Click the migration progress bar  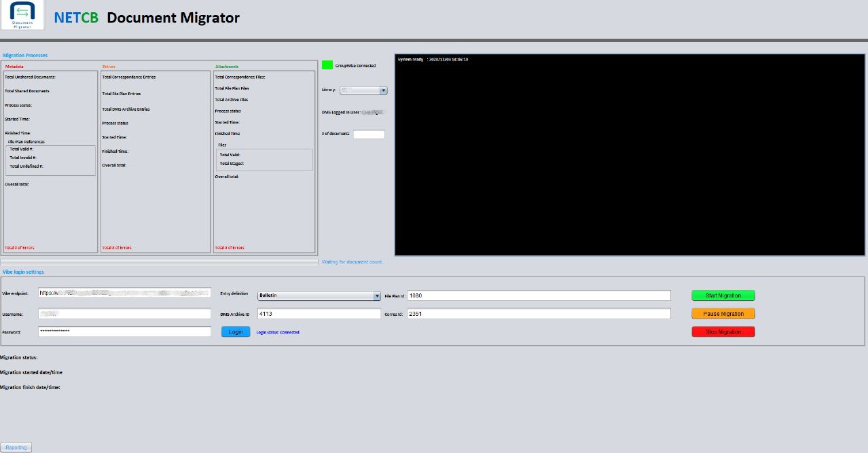pos(159,261)
